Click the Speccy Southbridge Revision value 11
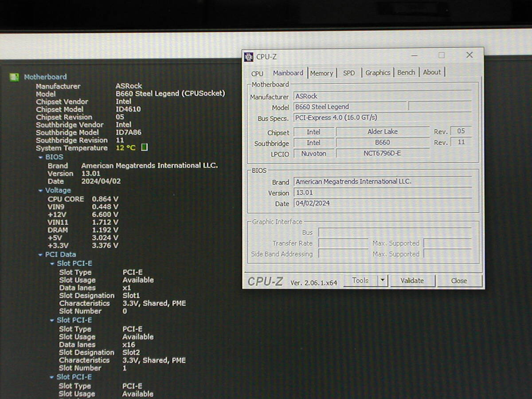The width and height of the screenshot is (532, 399). [x=120, y=141]
